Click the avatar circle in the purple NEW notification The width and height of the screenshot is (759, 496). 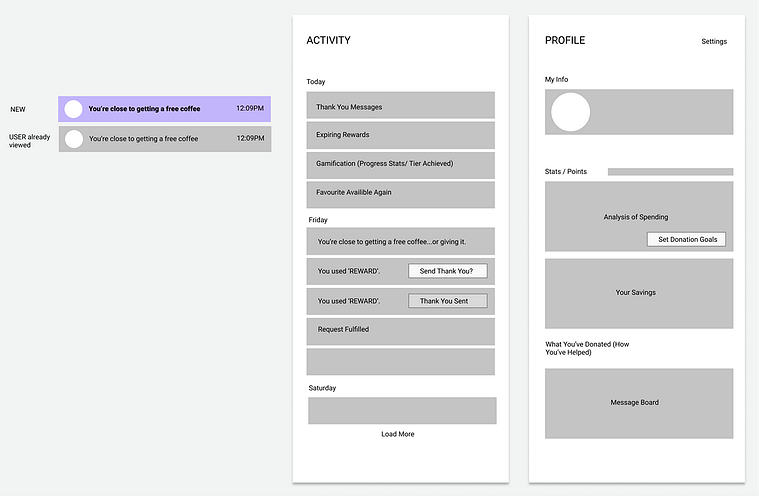click(x=74, y=109)
